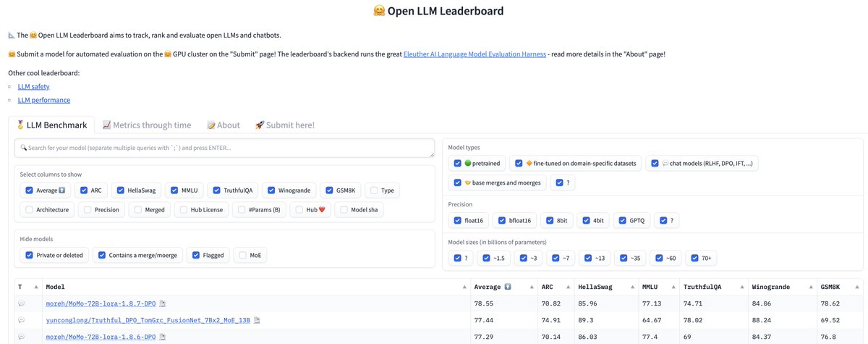Image resolution: width=868 pixels, height=344 pixels.
Task: Select the LLM Benchmark tab
Action: [51, 125]
